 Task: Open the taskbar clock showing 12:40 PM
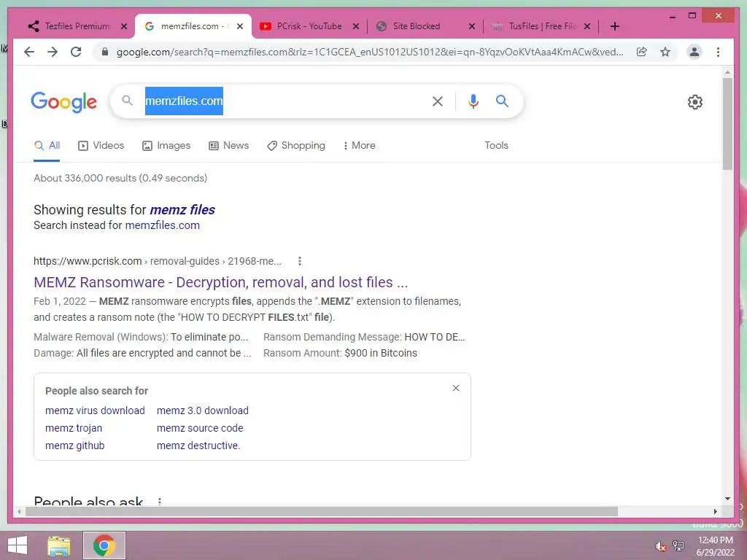[716, 546]
